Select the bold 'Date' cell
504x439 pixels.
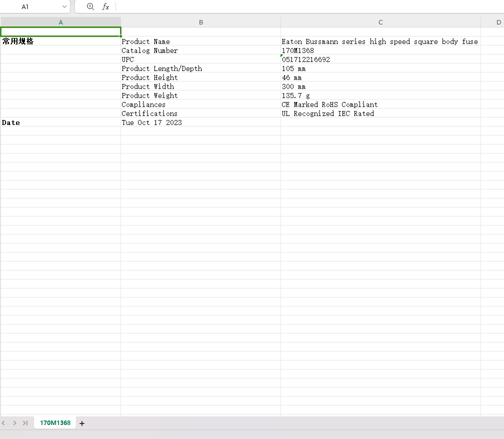click(x=61, y=122)
